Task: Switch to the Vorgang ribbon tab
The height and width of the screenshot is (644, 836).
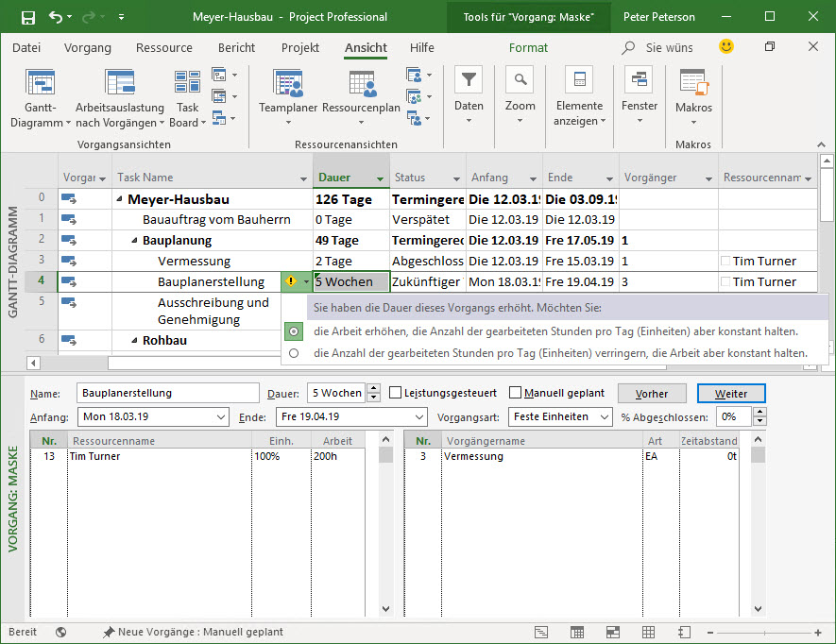Action: coord(88,47)
